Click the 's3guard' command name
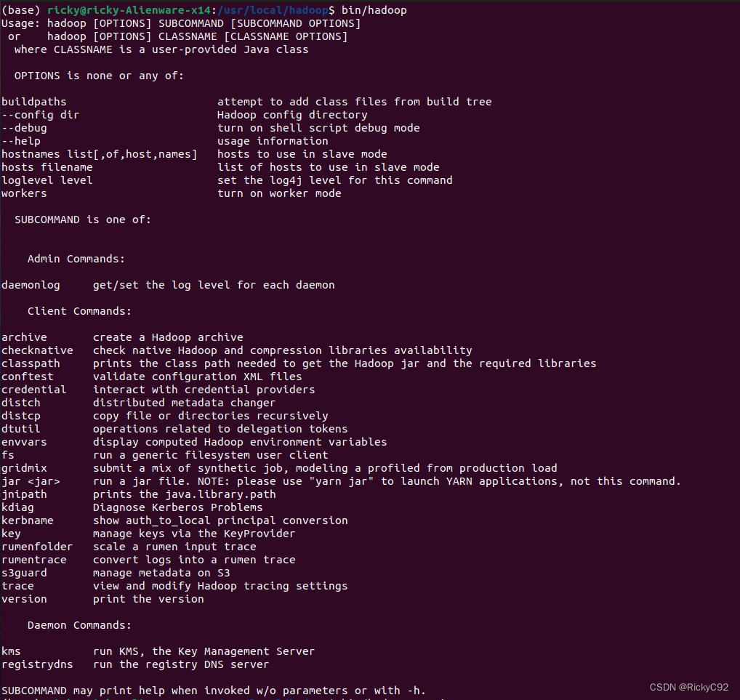Viewport: 740px width, 700px height. [x=24, y=573]
